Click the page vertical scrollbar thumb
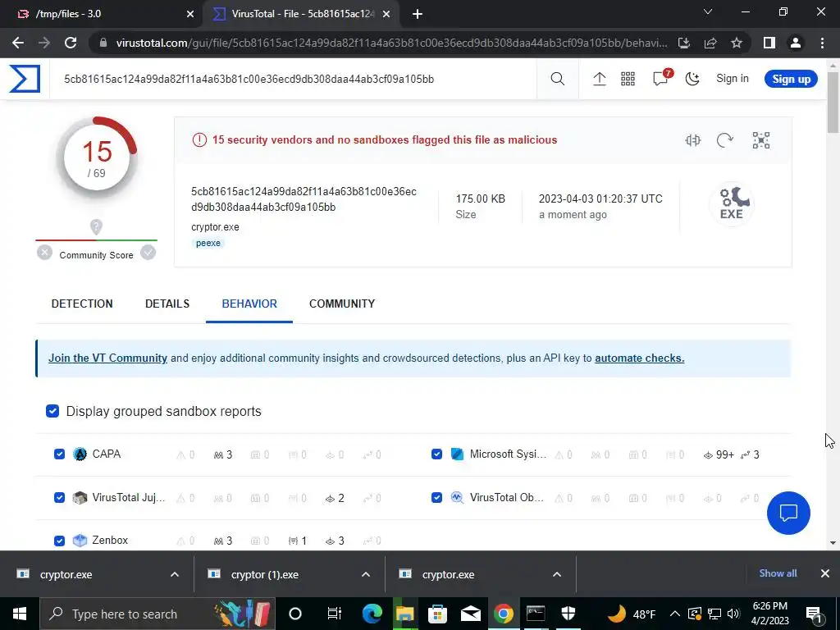Screen dimensions: 840x630 click(x=833, y=102)
